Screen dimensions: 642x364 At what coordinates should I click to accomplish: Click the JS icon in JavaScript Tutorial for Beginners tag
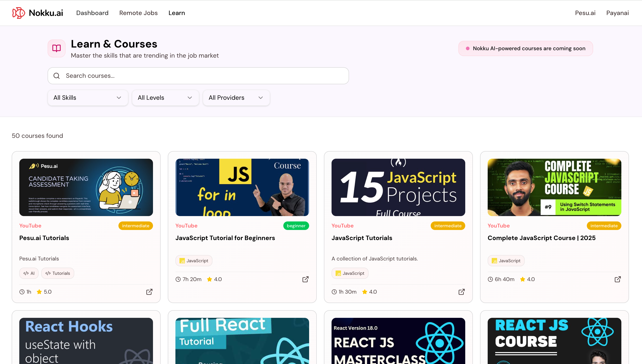tap(182, 261)
